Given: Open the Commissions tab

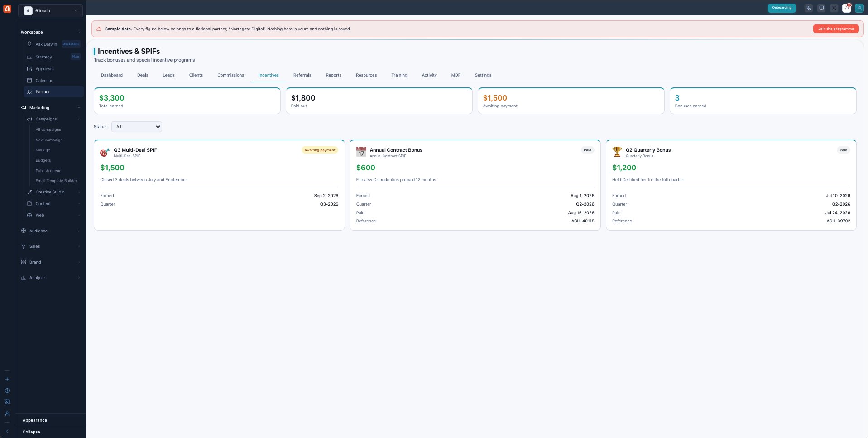Looking at the screenshot, I should (230, 75).
